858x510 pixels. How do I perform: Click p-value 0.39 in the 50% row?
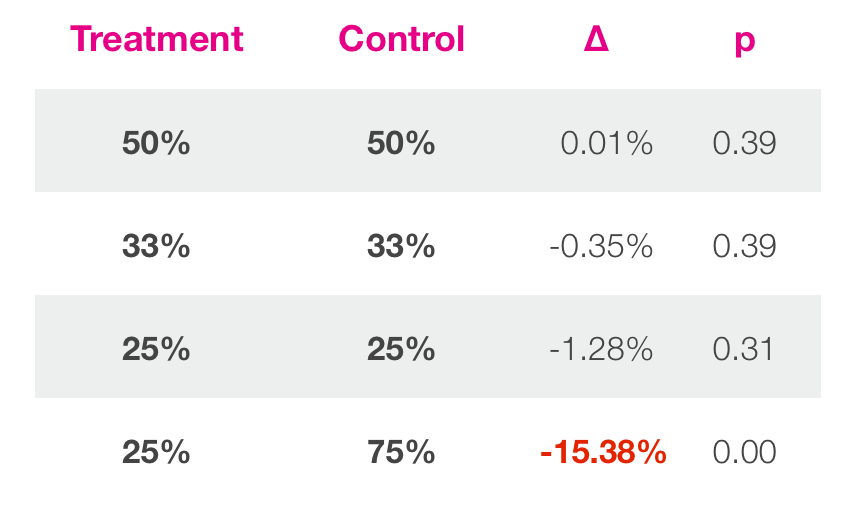[744, 143]
